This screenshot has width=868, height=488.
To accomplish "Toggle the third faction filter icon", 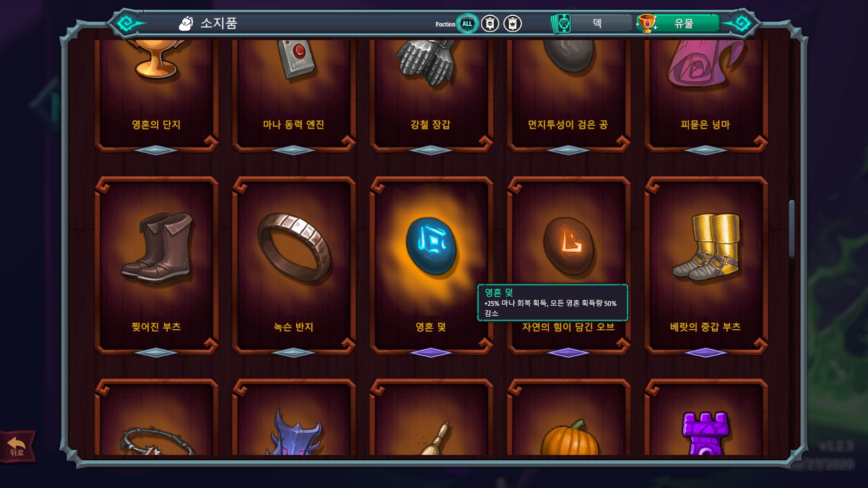I will [x=513, y=23].
